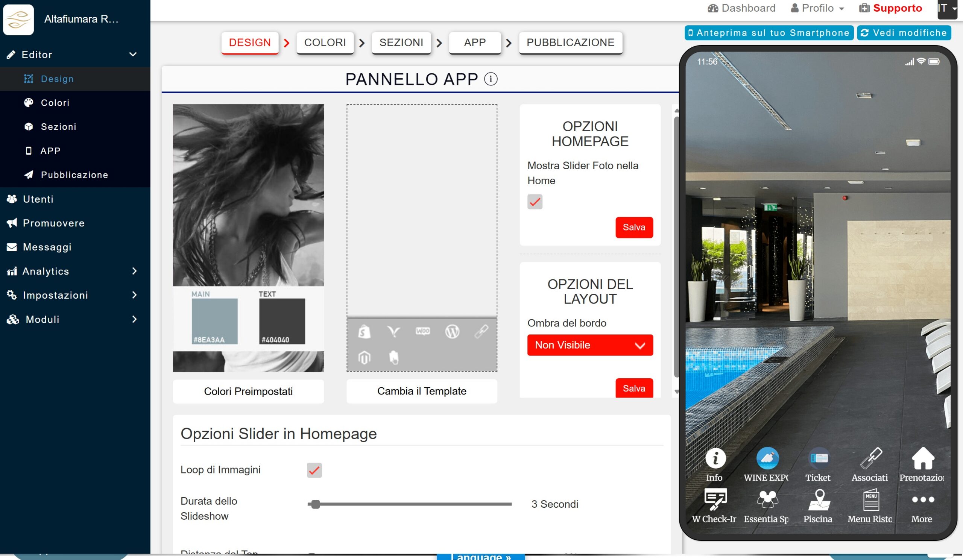
Task: Click Shopify icon in template preview
Action: click(364, 331)
